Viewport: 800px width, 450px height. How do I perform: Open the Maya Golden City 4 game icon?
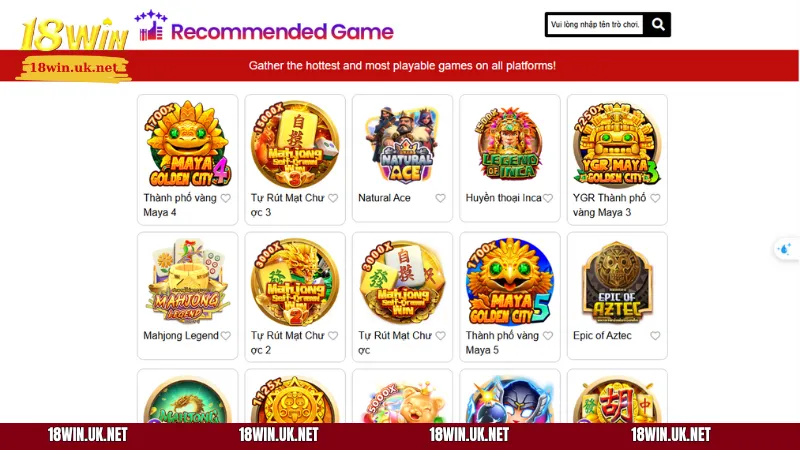pyautogui.click(x=188, y=144)
